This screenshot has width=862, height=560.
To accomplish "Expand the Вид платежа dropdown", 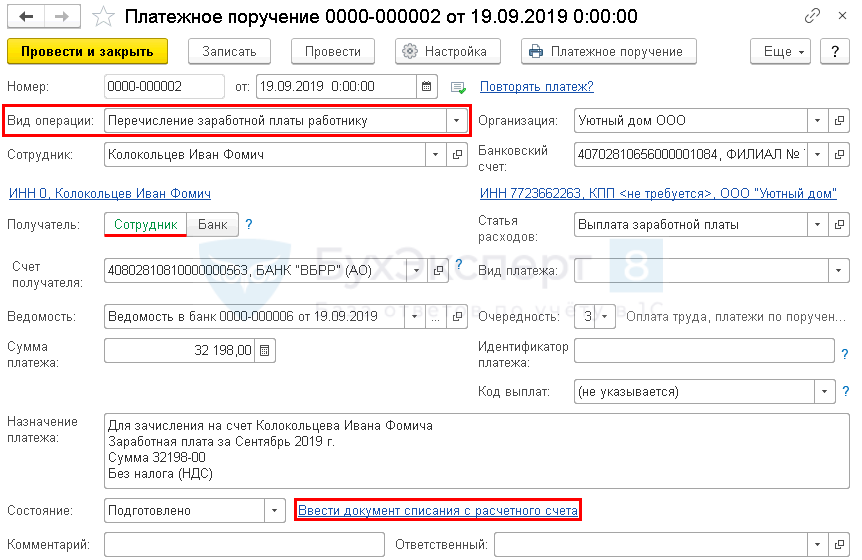I will [838, 270].
